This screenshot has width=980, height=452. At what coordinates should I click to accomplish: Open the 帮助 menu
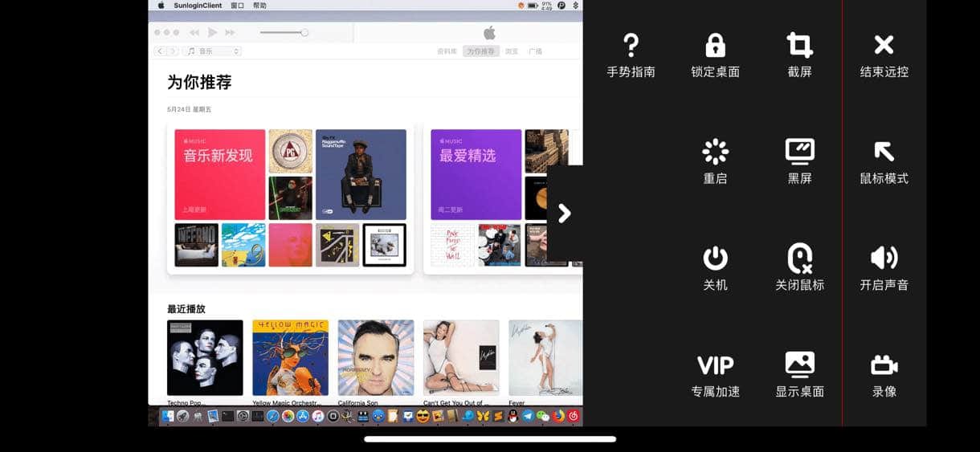click(259, 5)
